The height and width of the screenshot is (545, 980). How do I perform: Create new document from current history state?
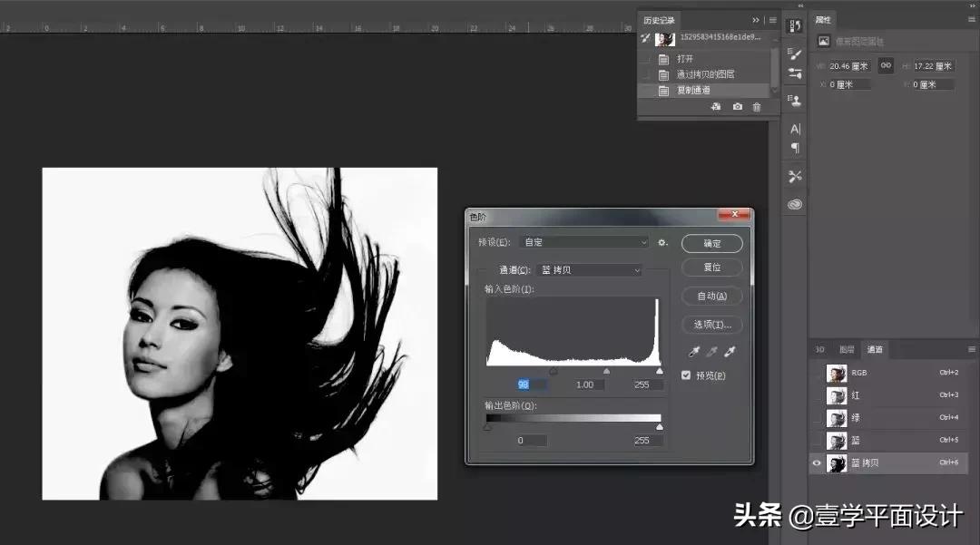point(716,107)
